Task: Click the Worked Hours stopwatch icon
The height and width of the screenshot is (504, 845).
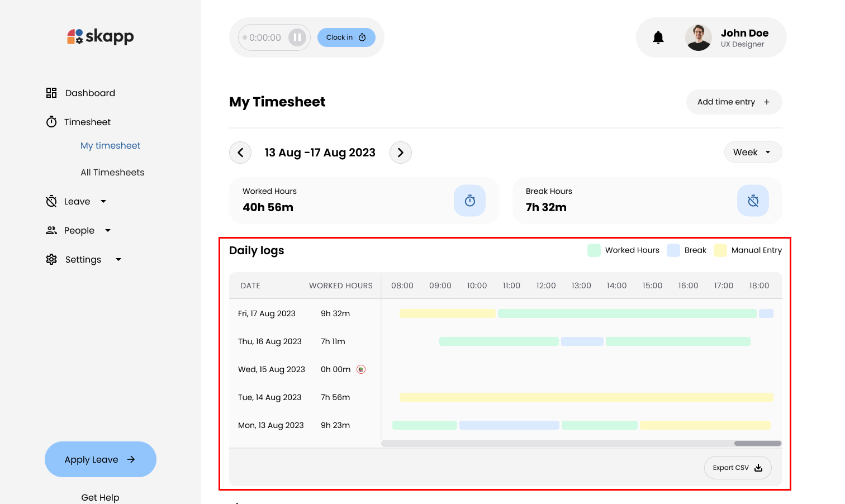Action: click(x=469, y=201)
